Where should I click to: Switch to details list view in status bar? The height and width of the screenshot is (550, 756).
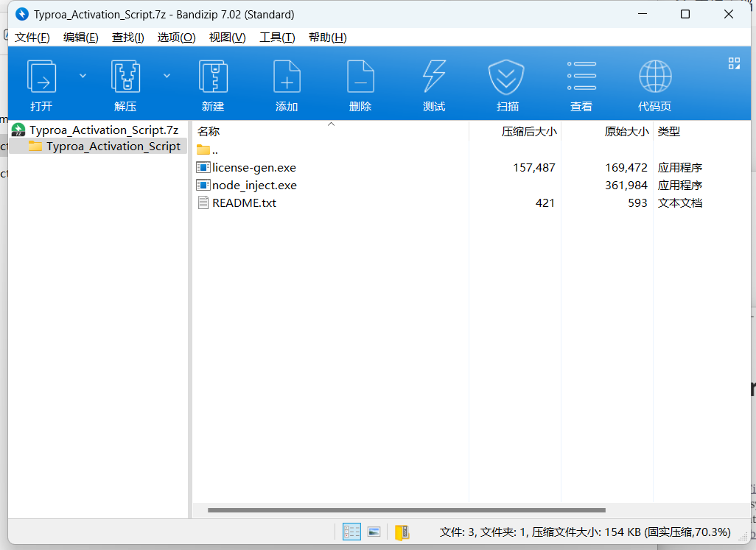[351, 532]
